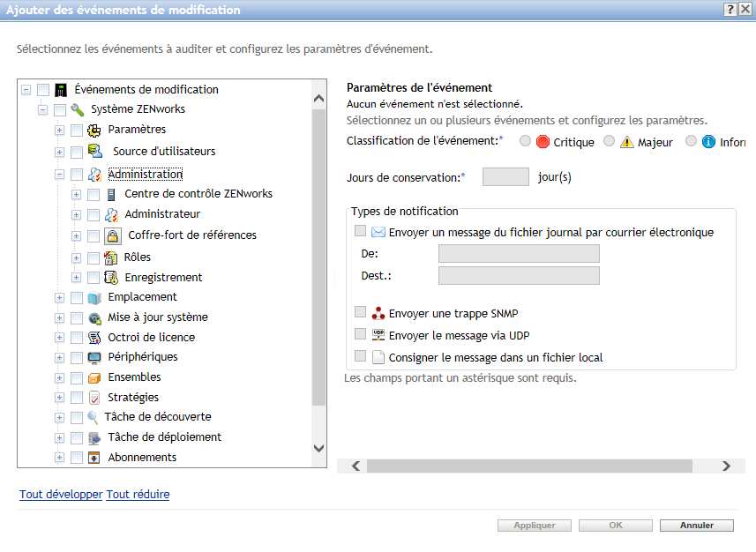
Task: Click the help question mark icon
Action: tap(730, 9)
